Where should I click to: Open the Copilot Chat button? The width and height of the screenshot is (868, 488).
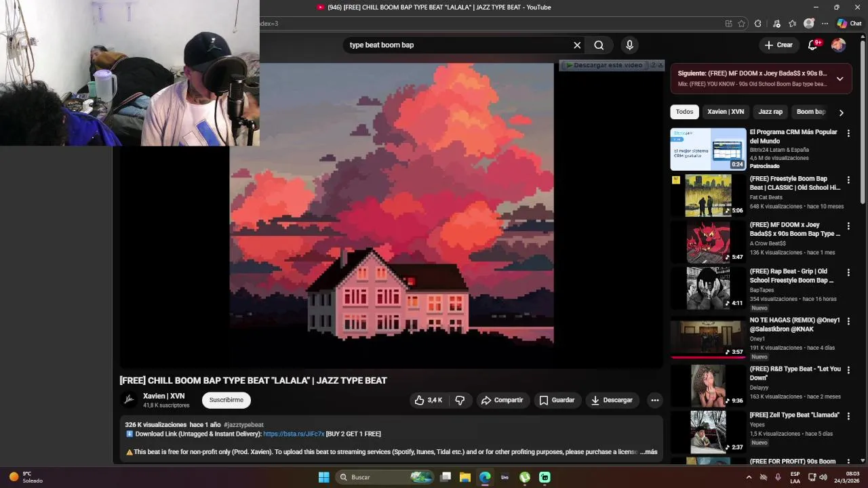(849, 23)
